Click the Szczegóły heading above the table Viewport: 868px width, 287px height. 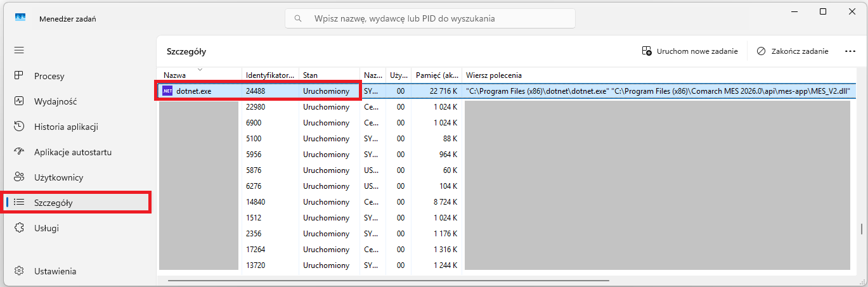(x=186, y=51)
